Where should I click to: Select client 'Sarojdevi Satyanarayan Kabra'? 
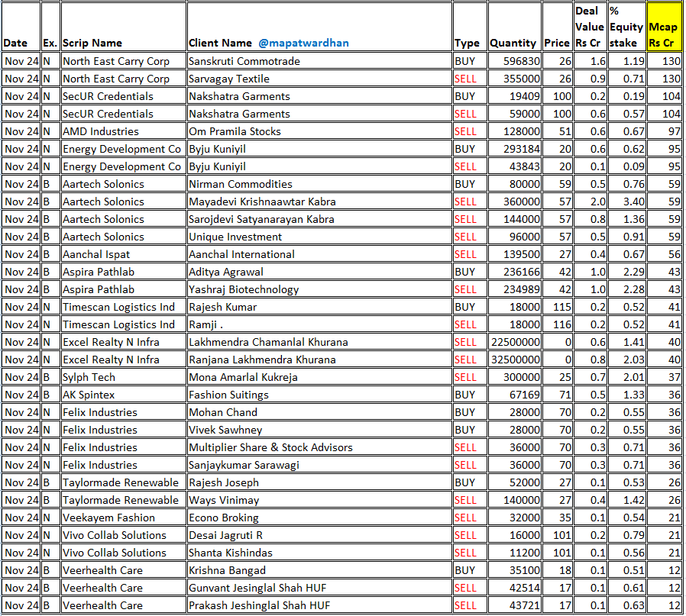click(319, 219)
